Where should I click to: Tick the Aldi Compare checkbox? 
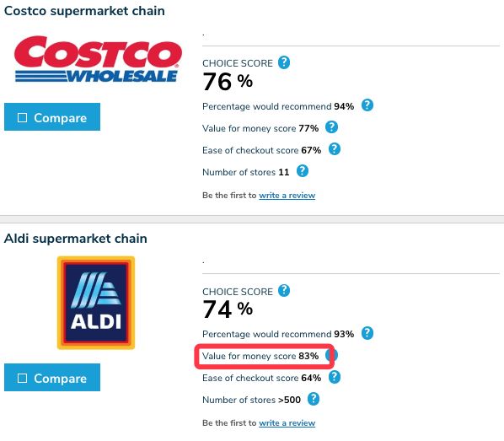coord(22,378)
